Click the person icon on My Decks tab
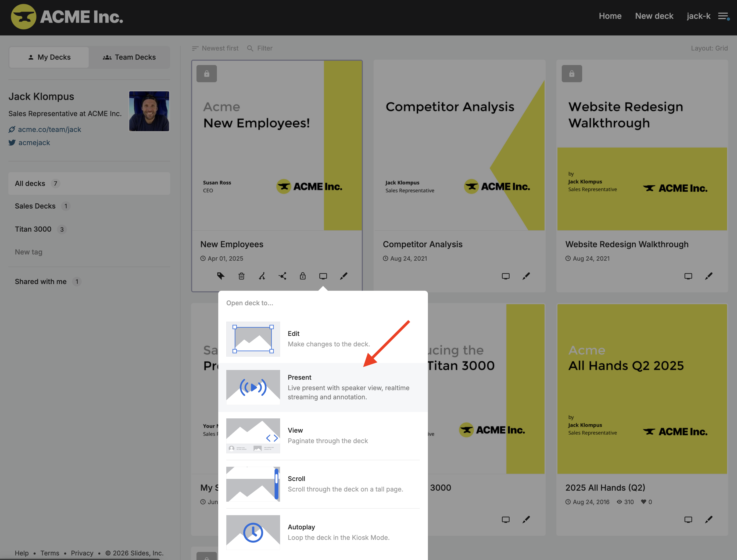The width and height of the screenshot is (737, 560). (x=31, y=57)
